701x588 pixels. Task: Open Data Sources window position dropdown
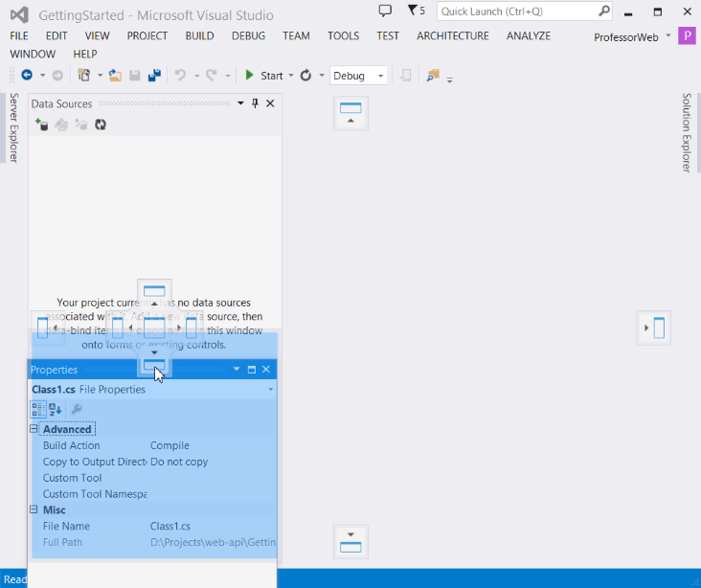click(x=240, y=103)
